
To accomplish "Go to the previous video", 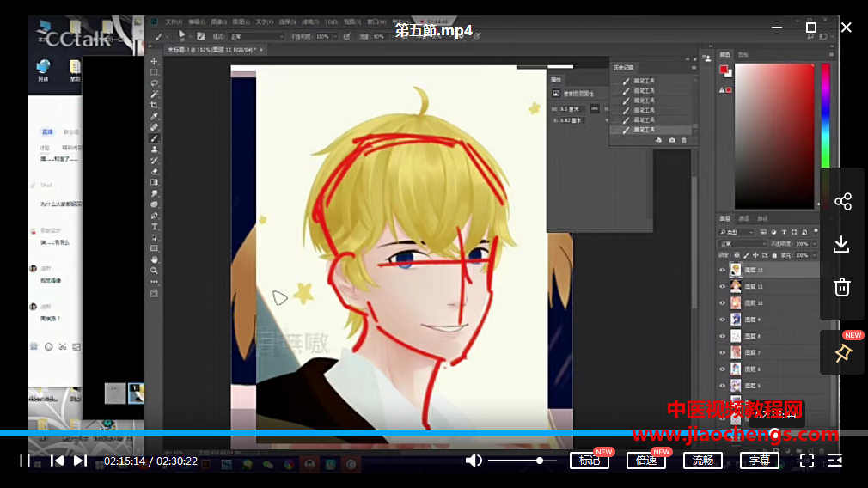I will (x=57, y=461).
